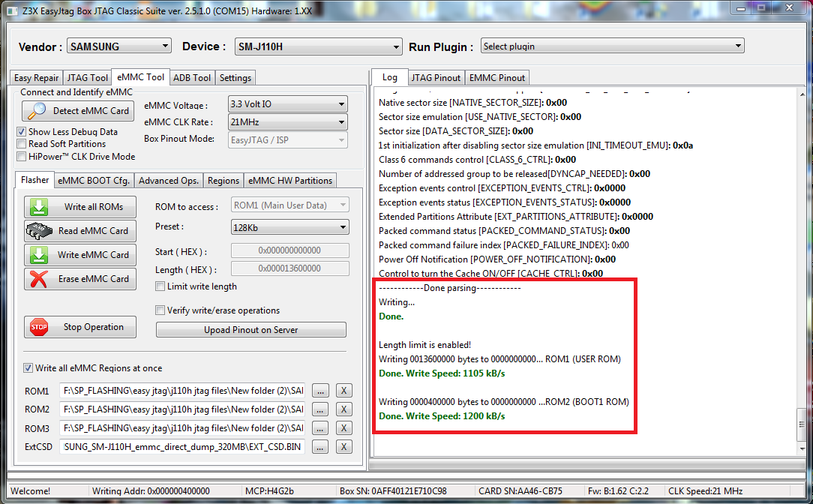
Task: Click the green arrow icon on Write eMMC Card
Action: tap(39, 254)
